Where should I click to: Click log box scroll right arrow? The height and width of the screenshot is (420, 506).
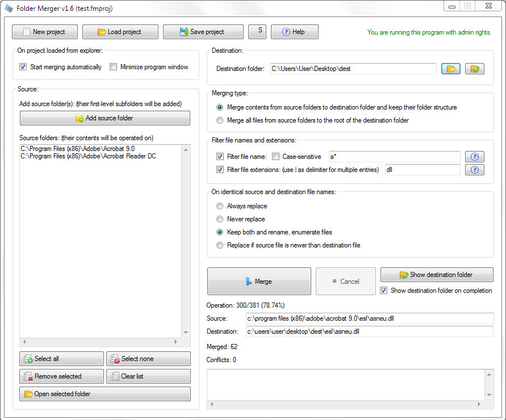(x=479, y=404)
